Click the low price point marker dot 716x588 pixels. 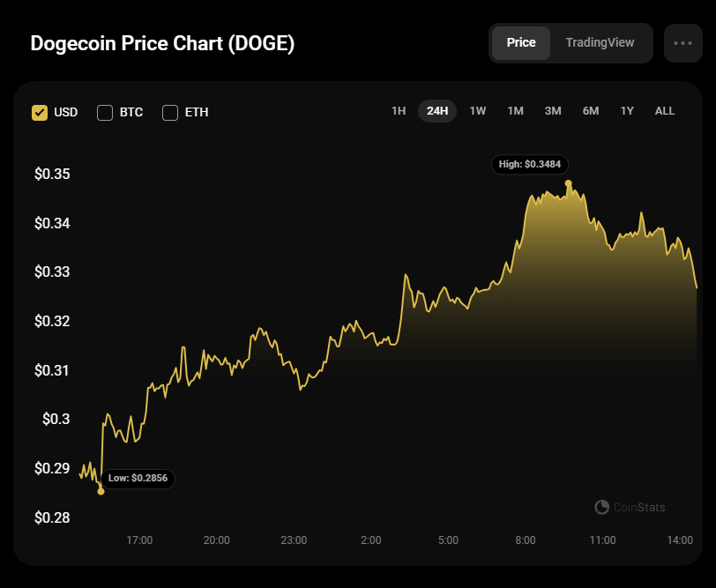click(x=101, y=492)
